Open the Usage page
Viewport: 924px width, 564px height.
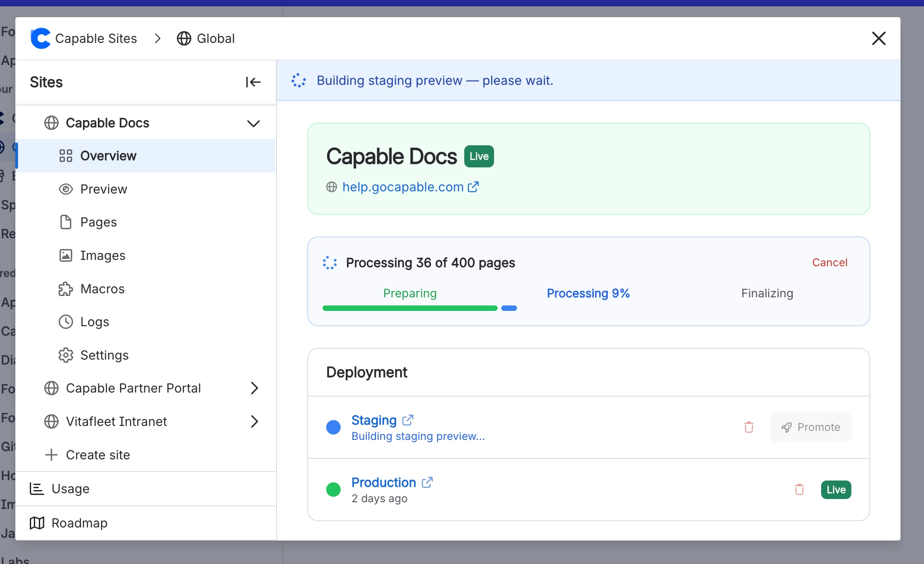[x=146, y=489]
